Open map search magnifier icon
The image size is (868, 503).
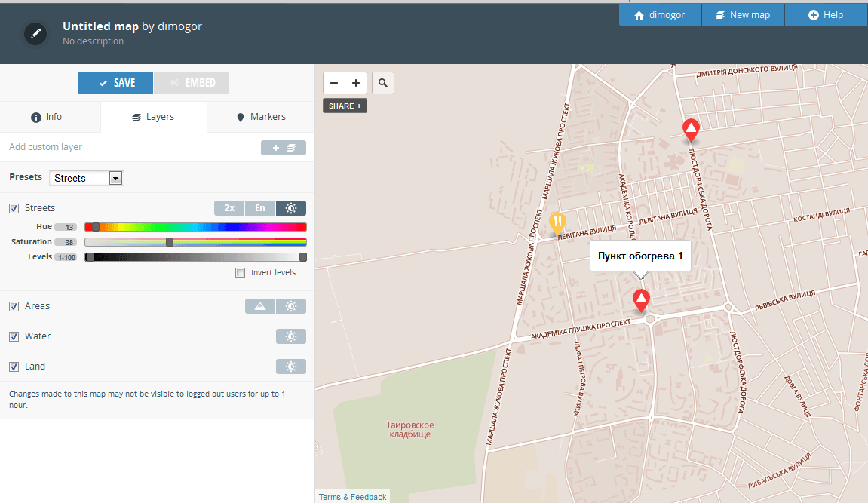click(x=383, y=83)
